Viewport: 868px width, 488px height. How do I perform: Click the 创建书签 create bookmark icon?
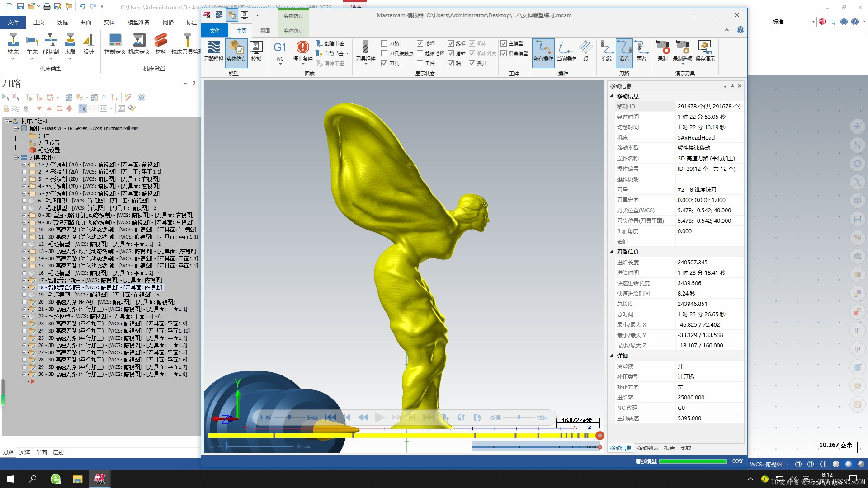coord(320,43)
